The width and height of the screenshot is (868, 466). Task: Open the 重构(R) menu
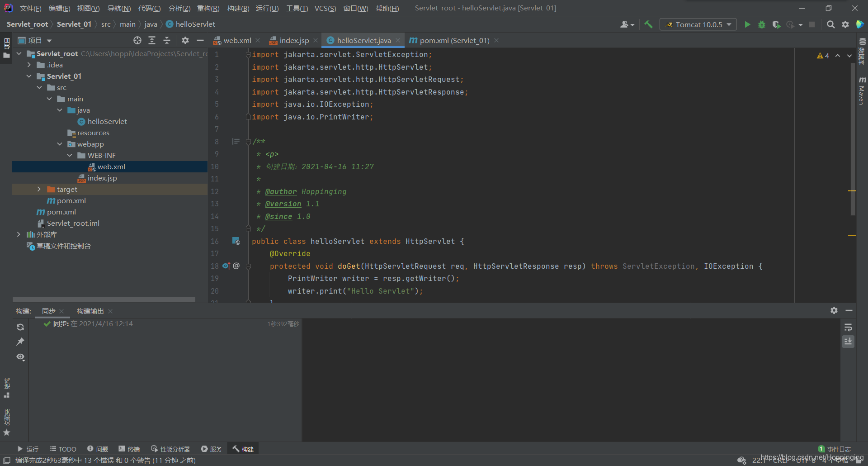point(208,8)
